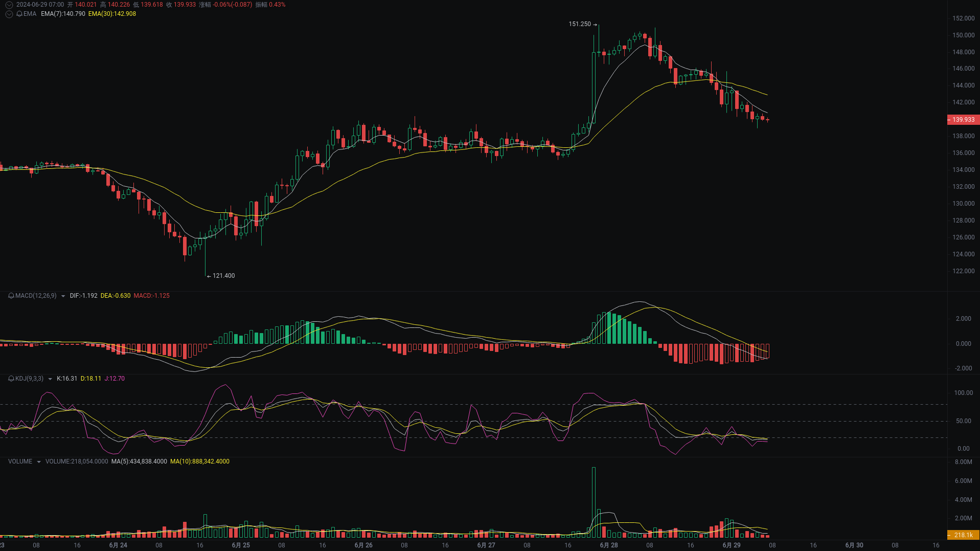Open the KDJ(9,3,3) dropdown arrow
The image size is (980, 551).
50,379
